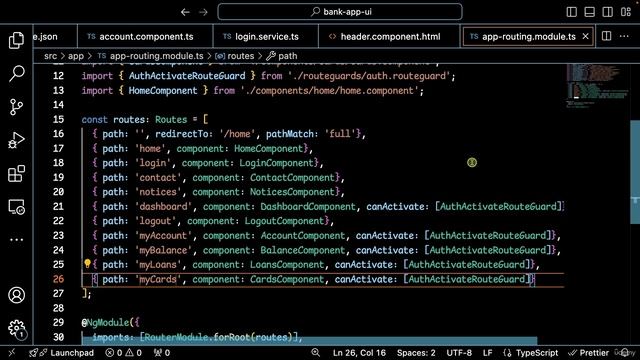Open the Run and Debug view

click(x=16, y=140)
